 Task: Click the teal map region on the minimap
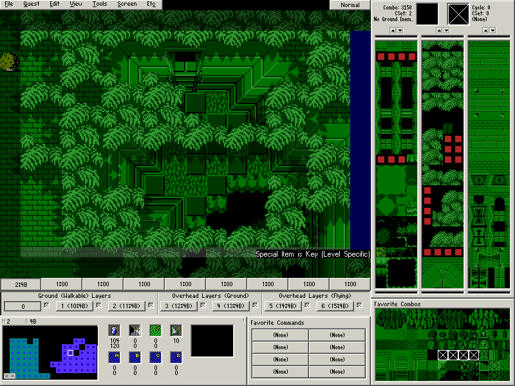click(23, 357)
